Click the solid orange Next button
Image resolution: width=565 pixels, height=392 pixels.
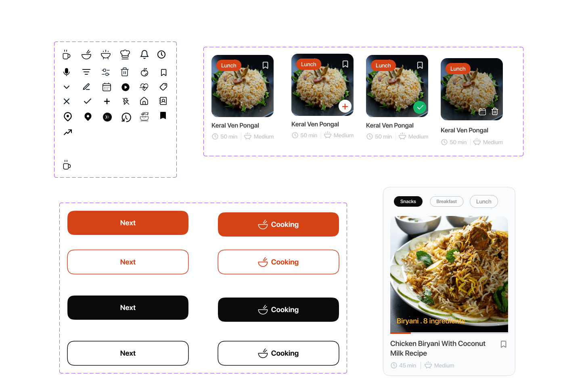point(128,223)
